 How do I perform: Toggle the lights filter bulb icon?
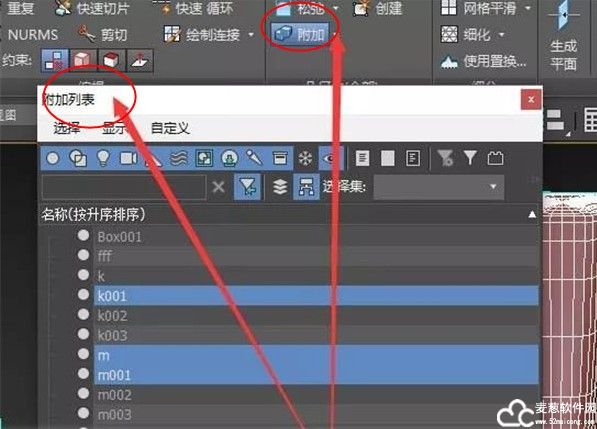[x=103, y=158]
